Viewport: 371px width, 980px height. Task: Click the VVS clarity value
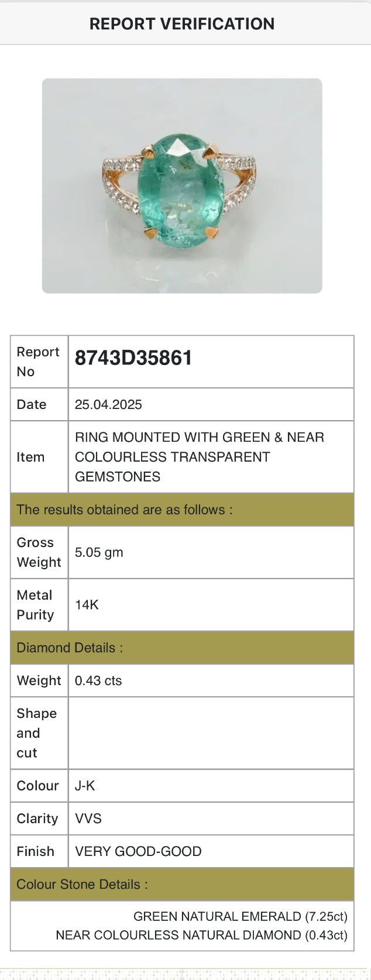coord(88,819)
